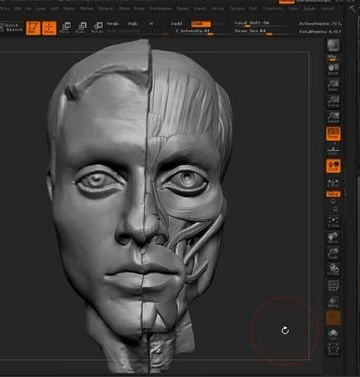Enable Rgb paint mode

[133, 24]
